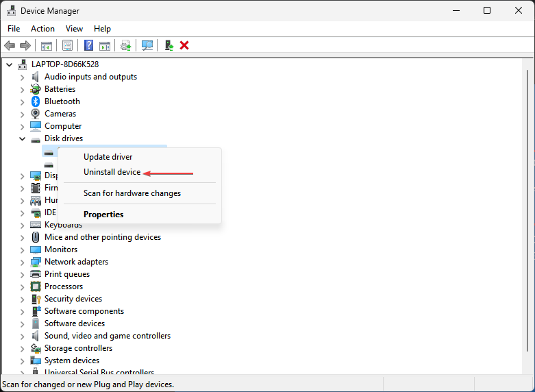Choose Update driver from the context menu

140,157
